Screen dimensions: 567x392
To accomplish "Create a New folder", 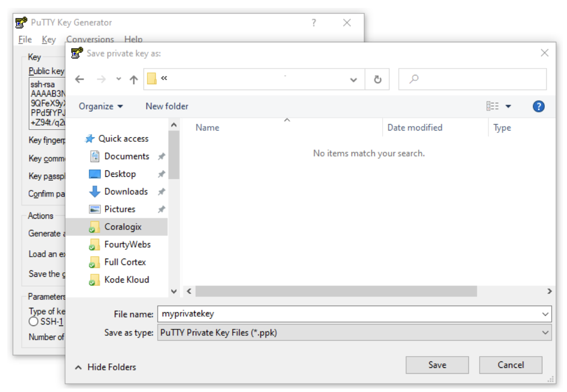I will click(167, 106).
